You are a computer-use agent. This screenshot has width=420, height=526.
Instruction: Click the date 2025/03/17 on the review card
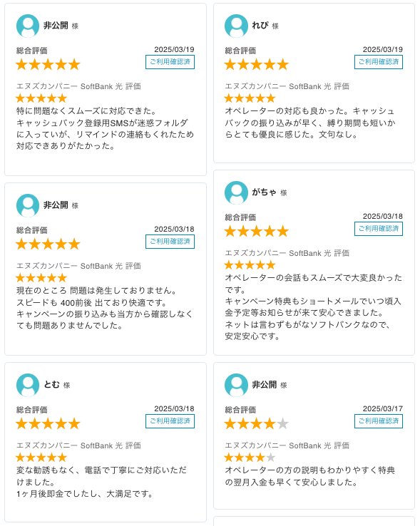[x=382, y=408]
